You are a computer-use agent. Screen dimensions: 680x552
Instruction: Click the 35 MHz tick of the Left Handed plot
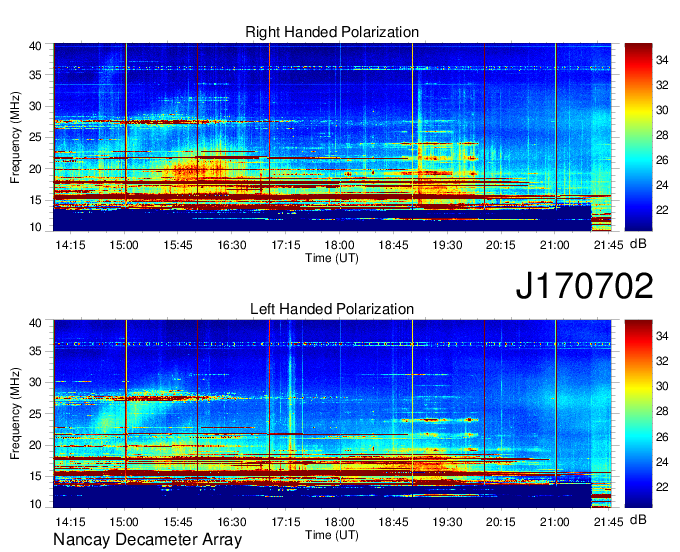tap(35, 351)
